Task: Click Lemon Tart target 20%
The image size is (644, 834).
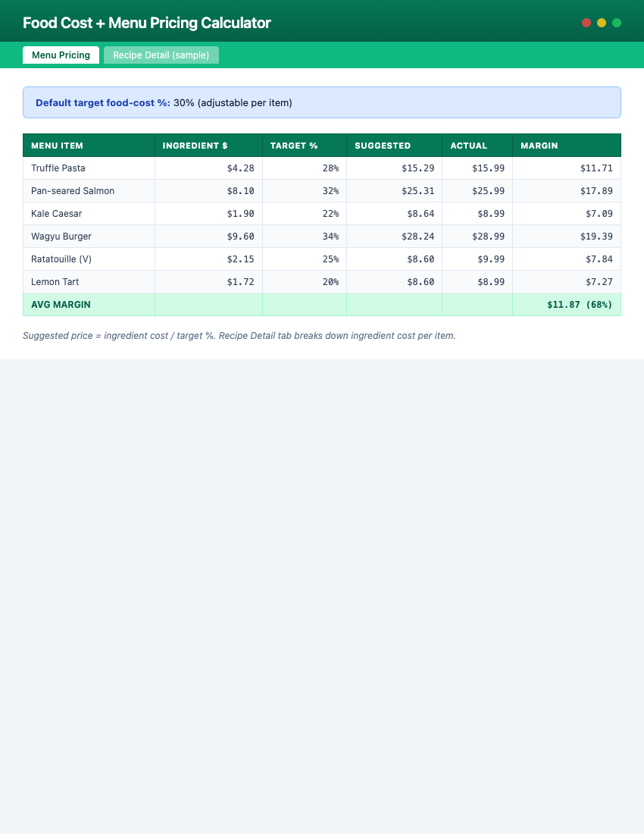Action: pos(330,282)
